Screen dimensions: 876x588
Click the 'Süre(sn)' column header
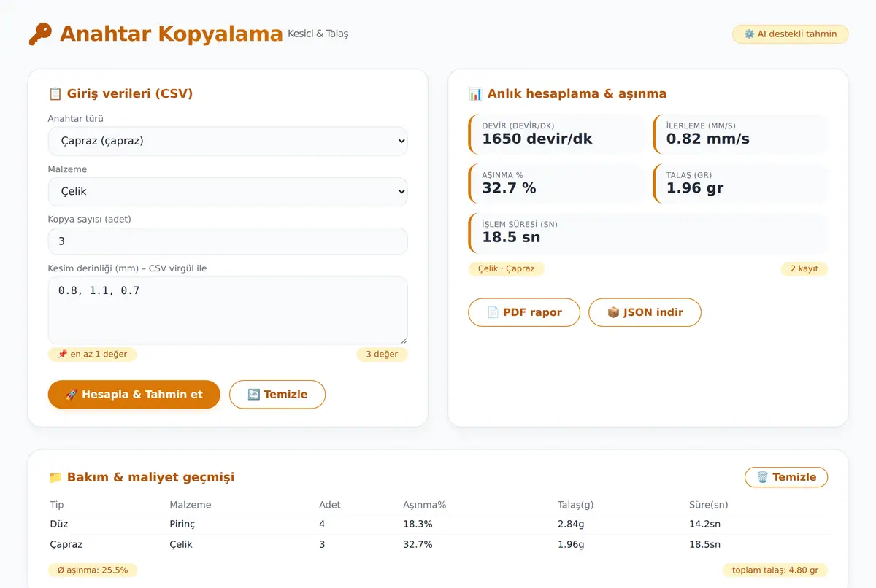point(709,505)
